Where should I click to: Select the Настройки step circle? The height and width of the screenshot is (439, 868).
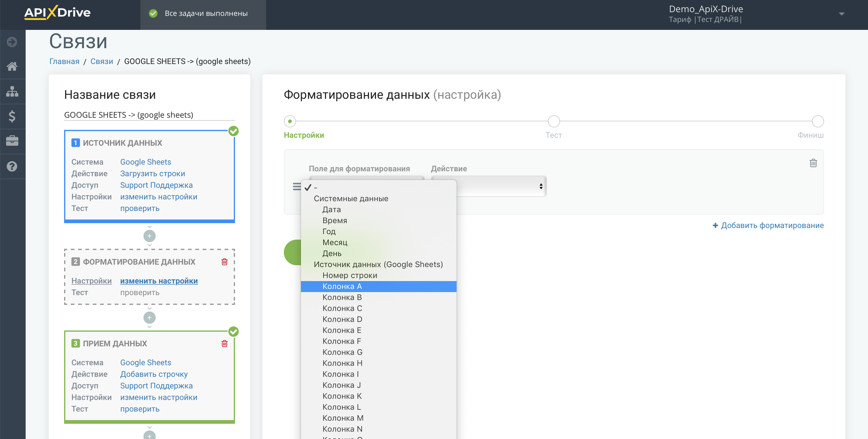click(290, 121)
